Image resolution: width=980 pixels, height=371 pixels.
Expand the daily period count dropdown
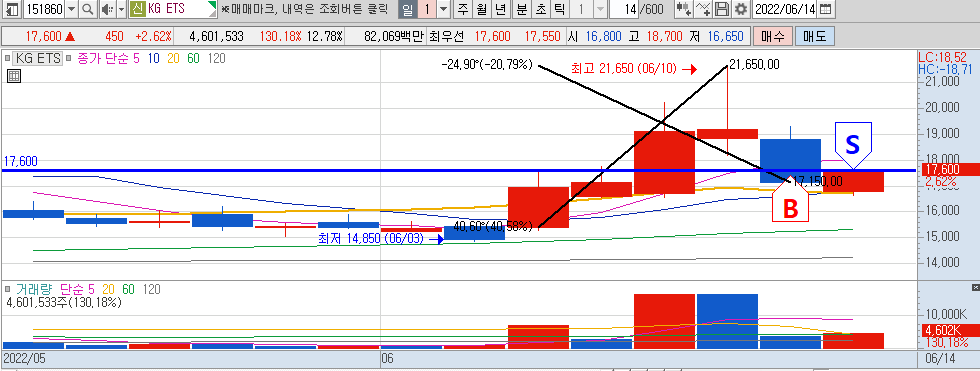(x=443, y=9)
